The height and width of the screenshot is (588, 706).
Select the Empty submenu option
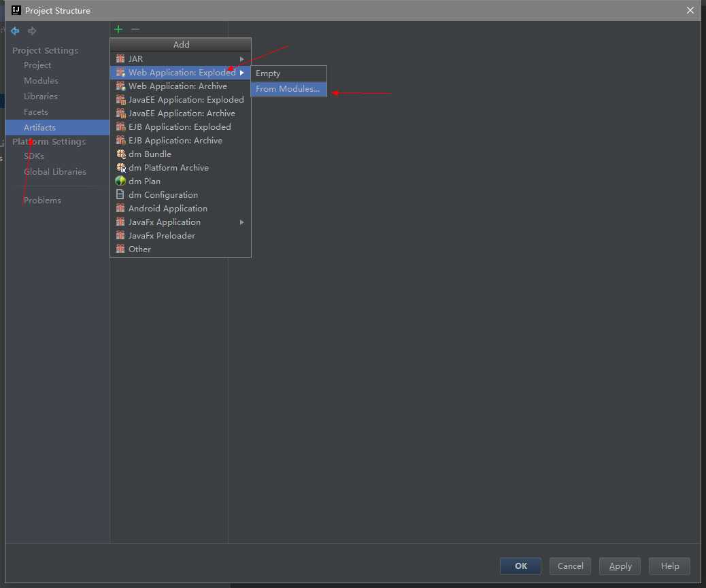point(288,73)
